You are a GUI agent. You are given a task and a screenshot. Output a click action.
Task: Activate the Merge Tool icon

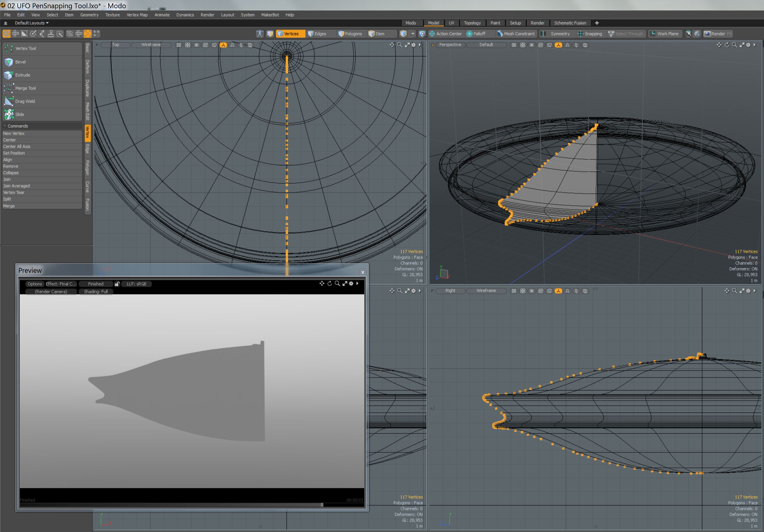tap(9, 88)
